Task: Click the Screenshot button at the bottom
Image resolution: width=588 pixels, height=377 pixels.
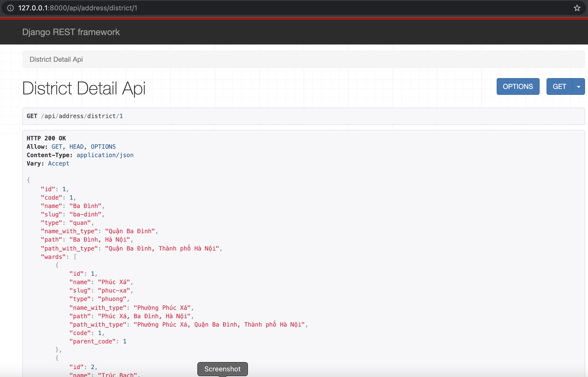Action: (222, 369)
